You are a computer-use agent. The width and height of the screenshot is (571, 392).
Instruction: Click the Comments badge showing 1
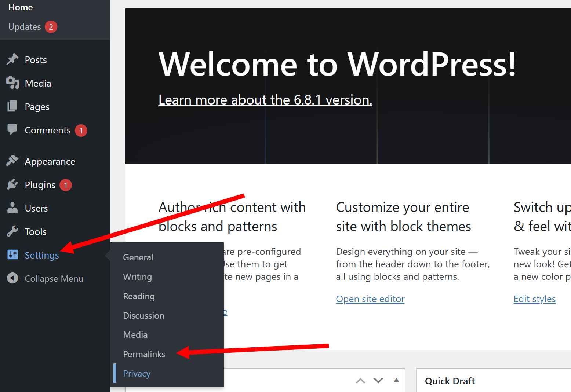81,131
